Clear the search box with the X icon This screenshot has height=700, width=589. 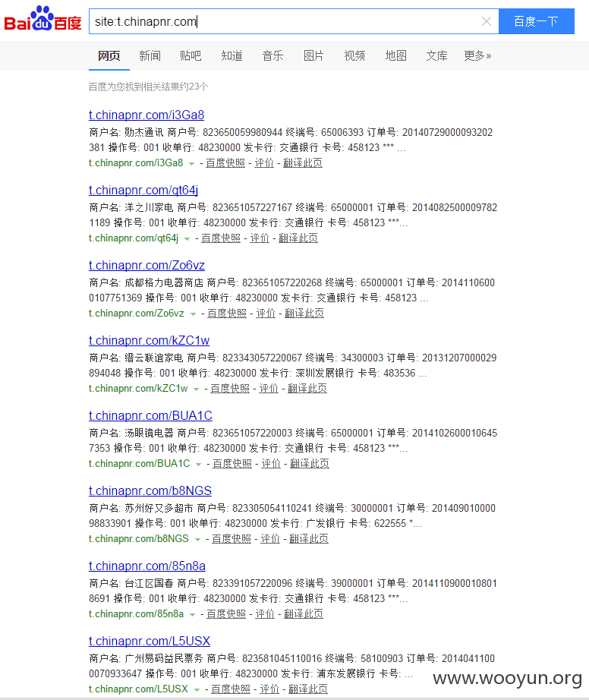click(487, 21)
